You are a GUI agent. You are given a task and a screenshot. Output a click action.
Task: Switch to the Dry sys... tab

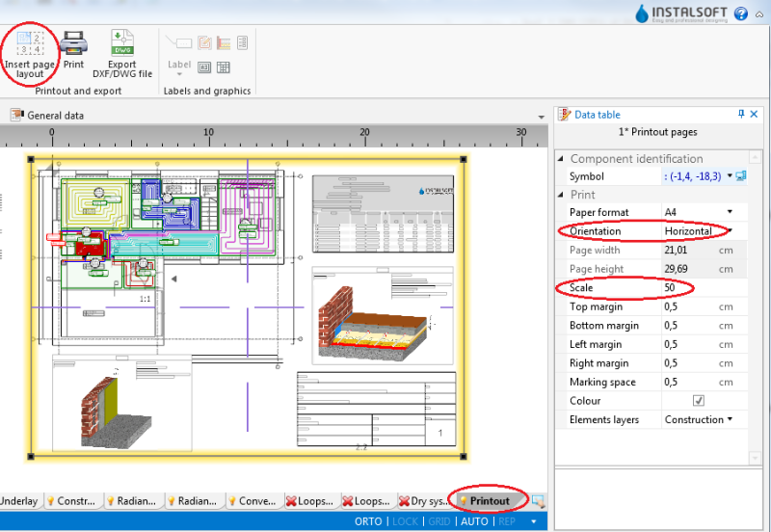pos(423,501)
